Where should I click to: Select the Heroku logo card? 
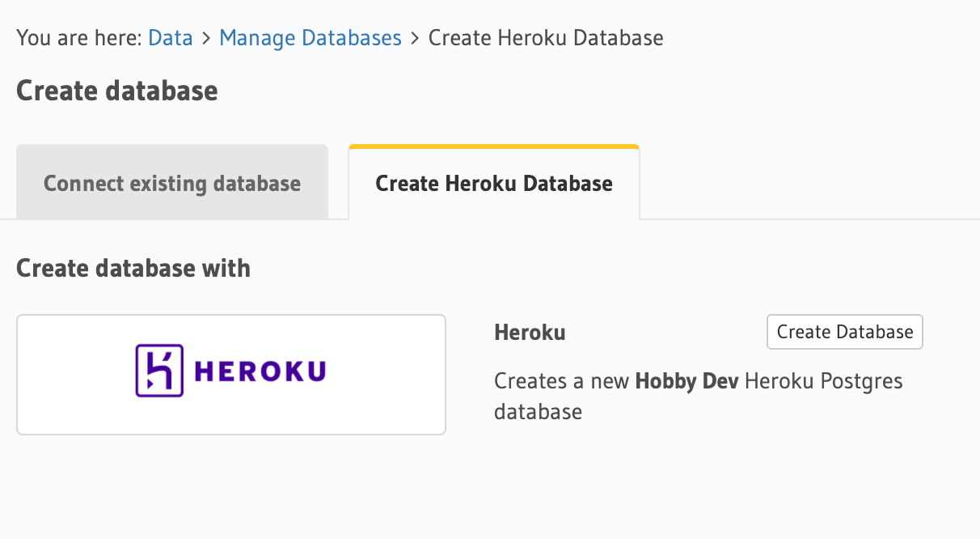pos(231,374)
